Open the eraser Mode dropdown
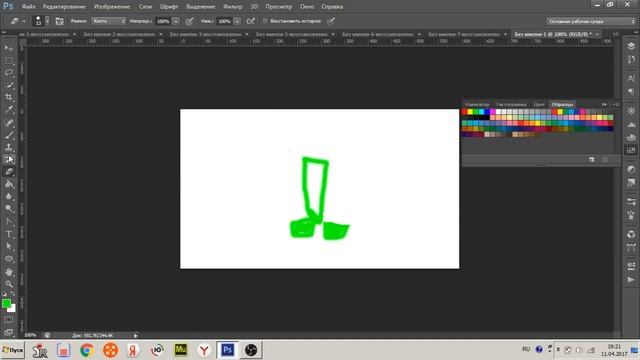Image resolution: width=640 pixels, height=360 pixels. coord(108,21)
